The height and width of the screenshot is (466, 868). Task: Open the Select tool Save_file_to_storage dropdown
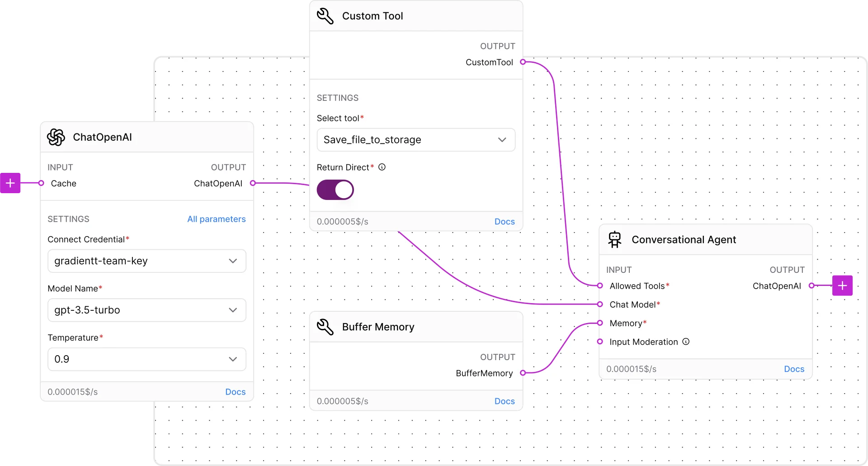click(415, 140)
